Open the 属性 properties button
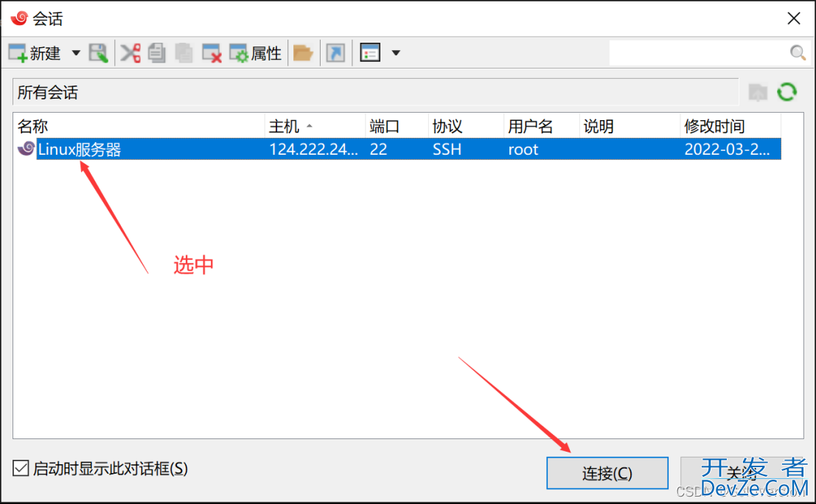 (x=256, y=53)
